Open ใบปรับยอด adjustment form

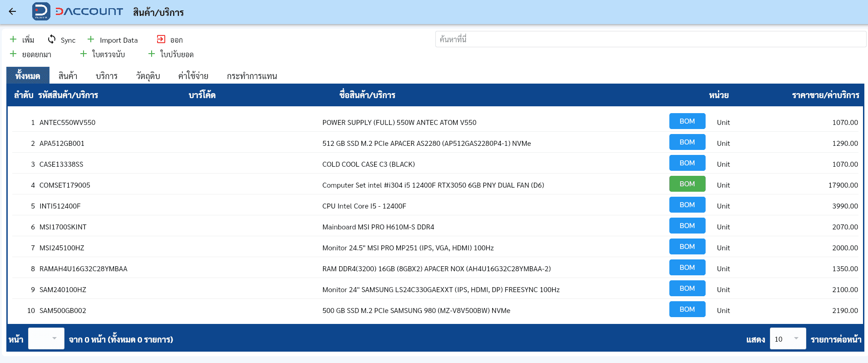pos(177,55)
